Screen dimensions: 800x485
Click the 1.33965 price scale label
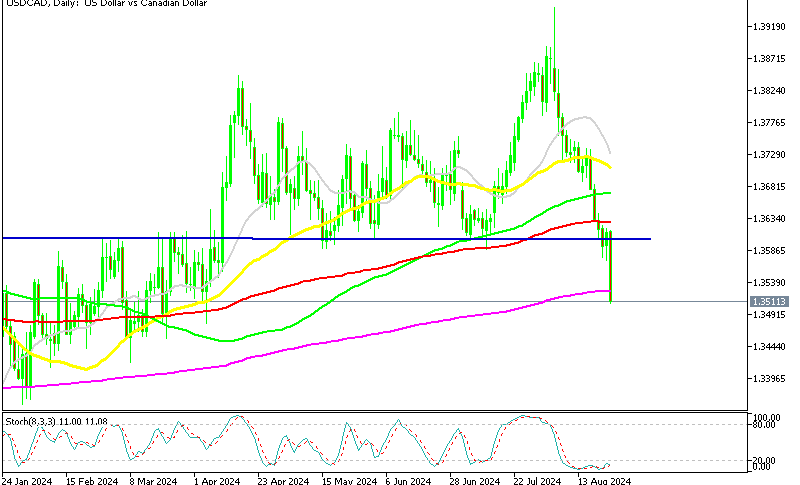click(769, 378)
